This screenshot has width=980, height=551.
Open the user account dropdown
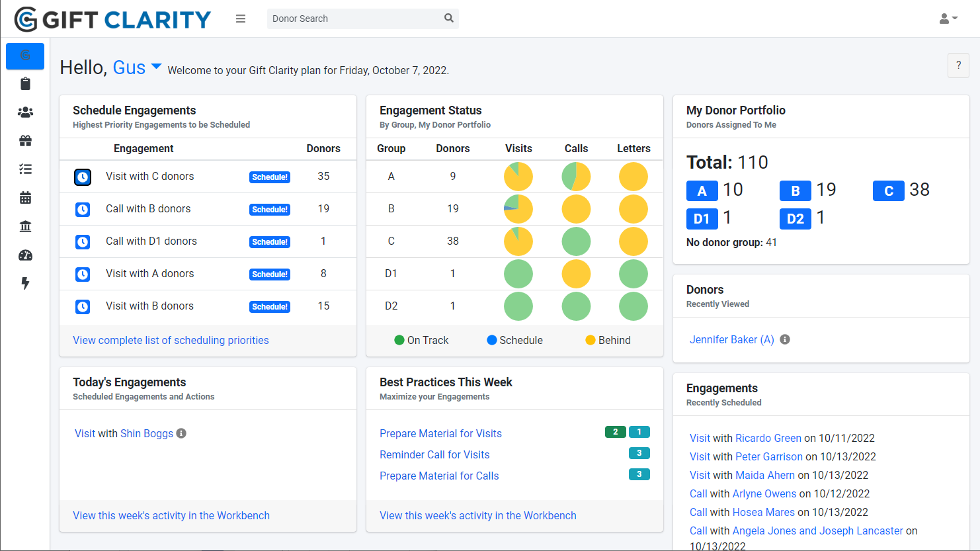coord(948,19)
